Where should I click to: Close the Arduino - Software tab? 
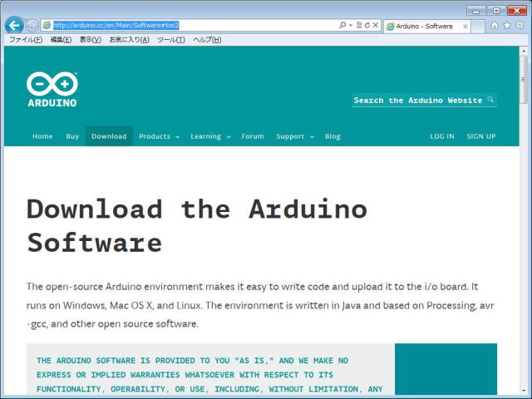click(x=465, y=27)
